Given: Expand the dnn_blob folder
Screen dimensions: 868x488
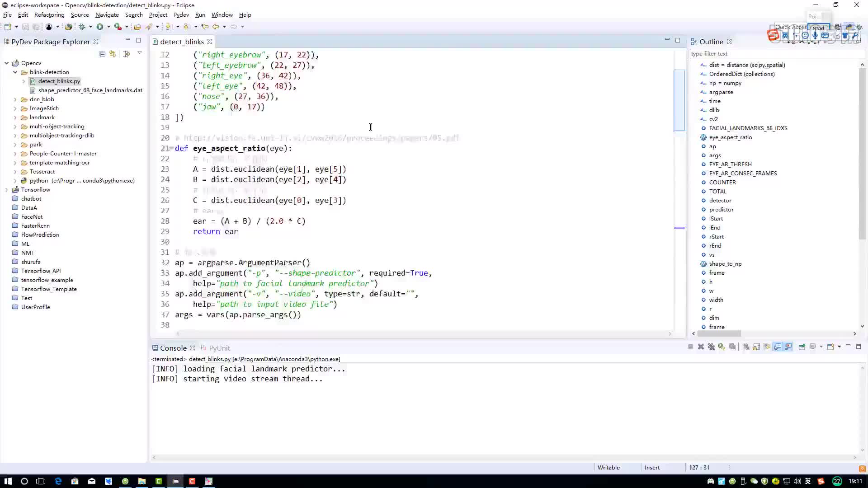Looking at the screenshot, I should pos(15,99).
